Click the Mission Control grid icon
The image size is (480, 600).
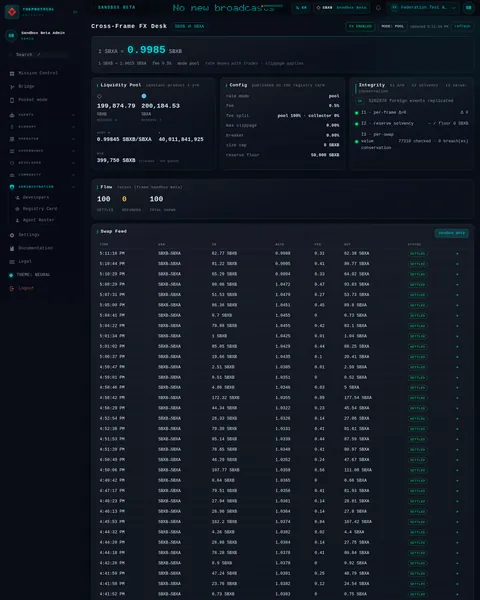12,73
